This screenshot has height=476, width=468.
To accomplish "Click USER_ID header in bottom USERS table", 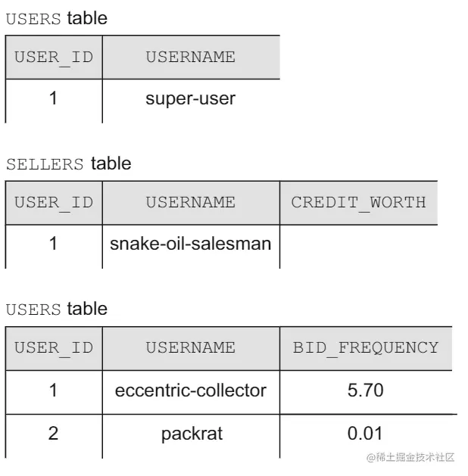I will (x=54, y=349).
